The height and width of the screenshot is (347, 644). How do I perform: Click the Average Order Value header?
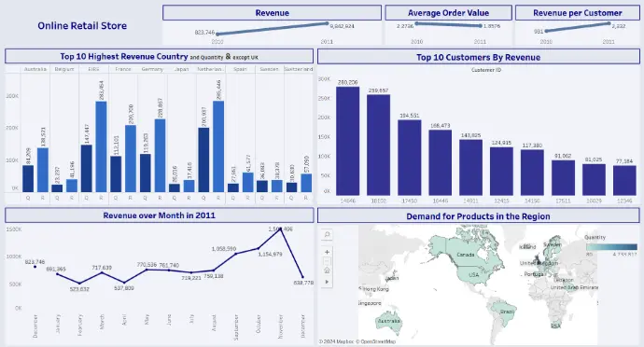pyautogui.click(x=449, y=13)
